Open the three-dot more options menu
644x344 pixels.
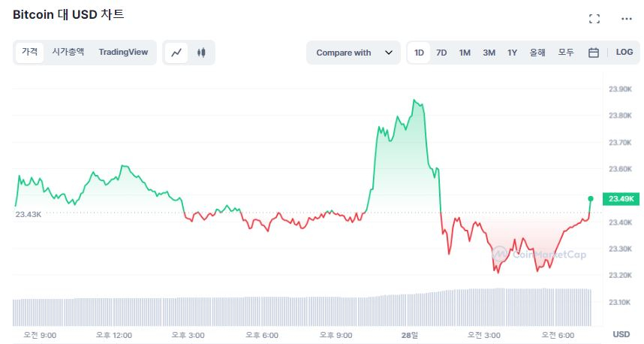pyautogui.click(x=626, y=19)
